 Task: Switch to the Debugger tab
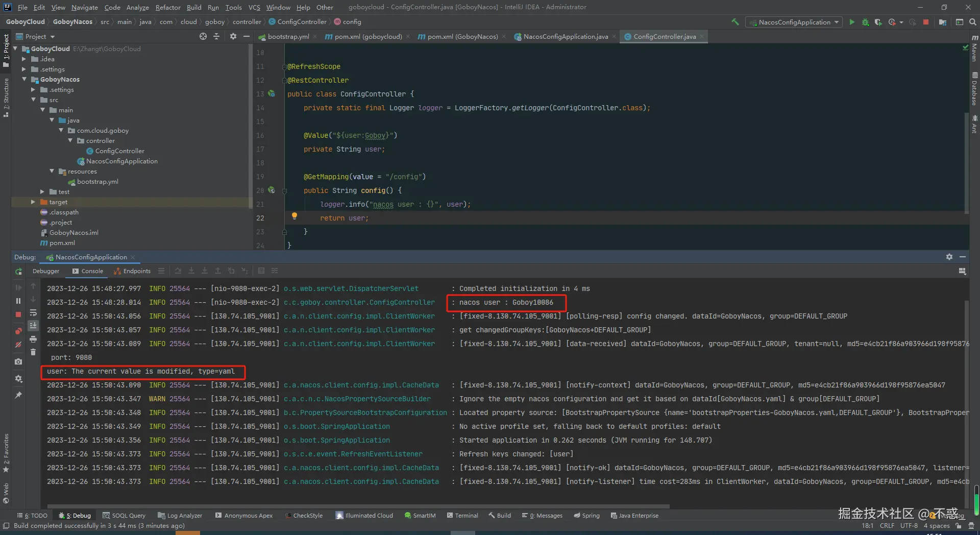(x=46, y=271)
